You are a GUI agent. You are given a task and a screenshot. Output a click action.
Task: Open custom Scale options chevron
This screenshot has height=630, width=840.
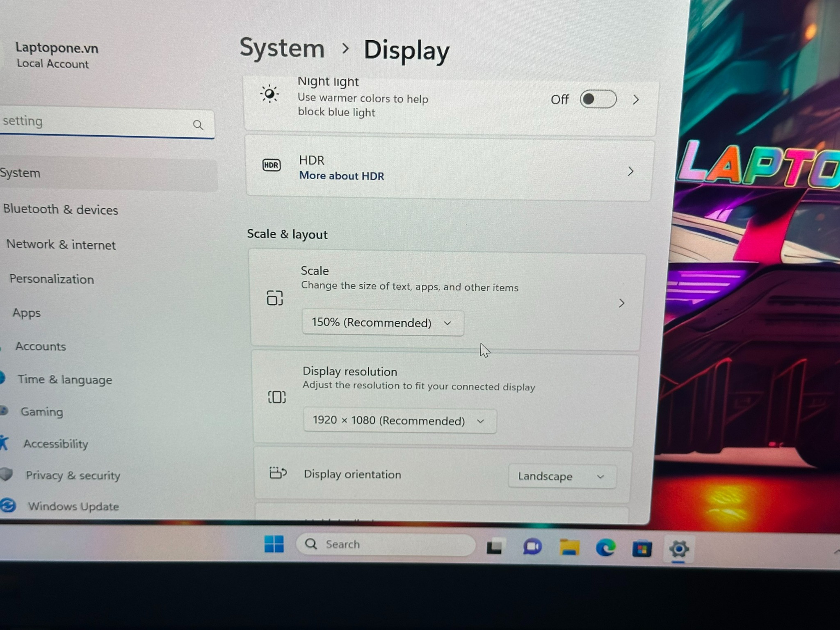621,303
